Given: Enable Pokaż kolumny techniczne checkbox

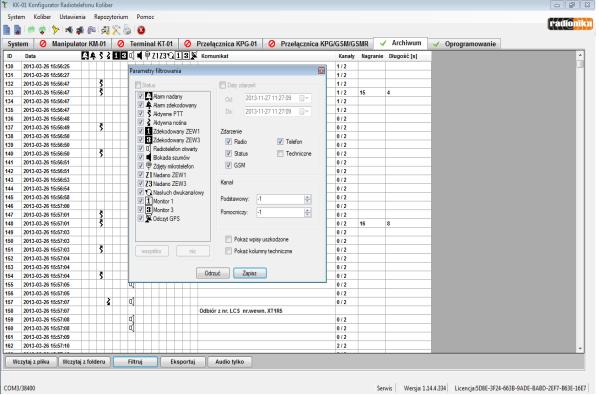Looking at the screenshot, I should tap(228, 251).
